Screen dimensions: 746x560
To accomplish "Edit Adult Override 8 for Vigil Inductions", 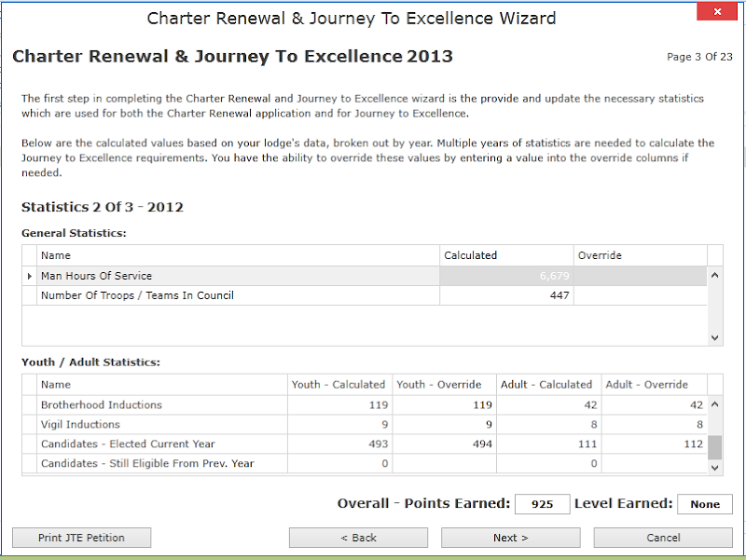I will (x=655, y=425).
